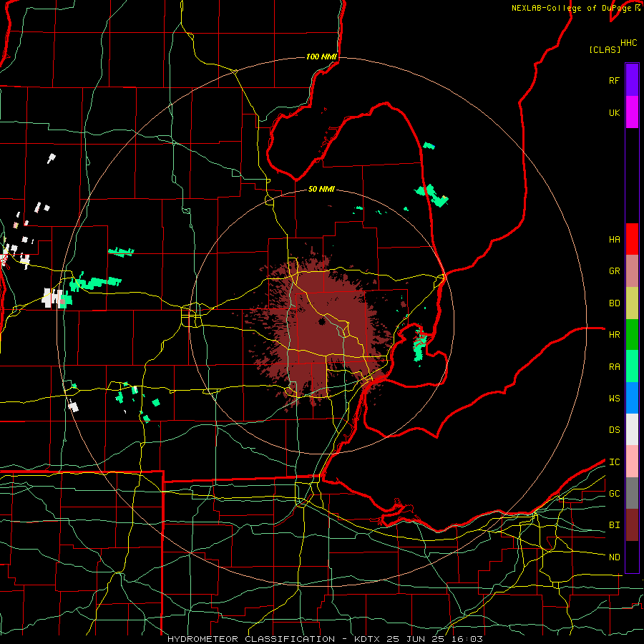Click the purple RF legend swatch

click(632, 80)
